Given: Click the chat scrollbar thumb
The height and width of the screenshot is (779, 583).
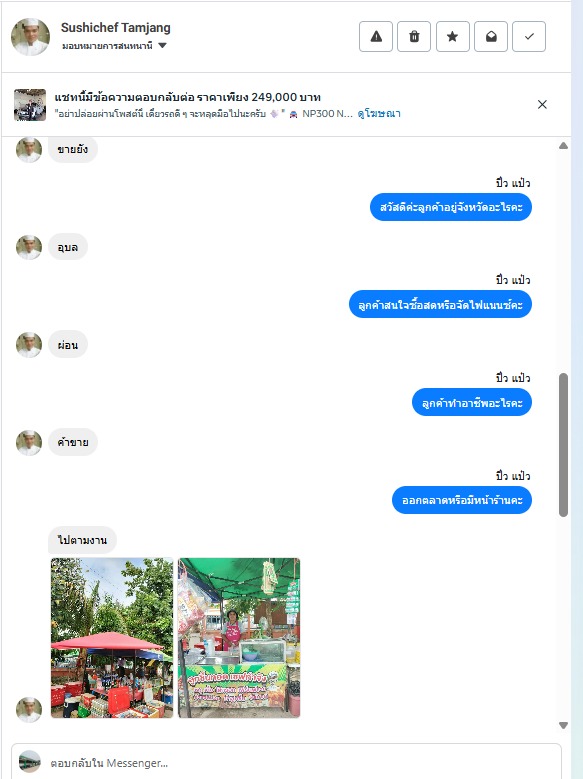Looking at the screenshot, I should pyautogui.click(x=563, y=445).
